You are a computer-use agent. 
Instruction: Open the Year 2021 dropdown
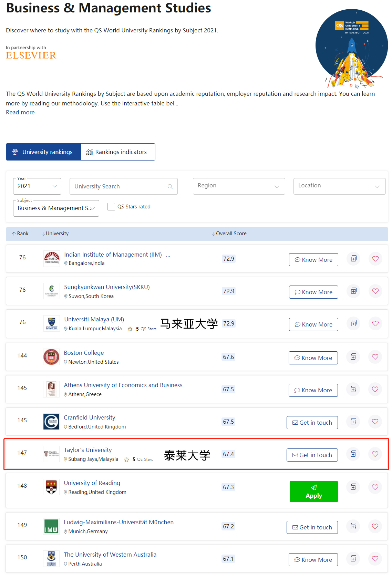37,186
